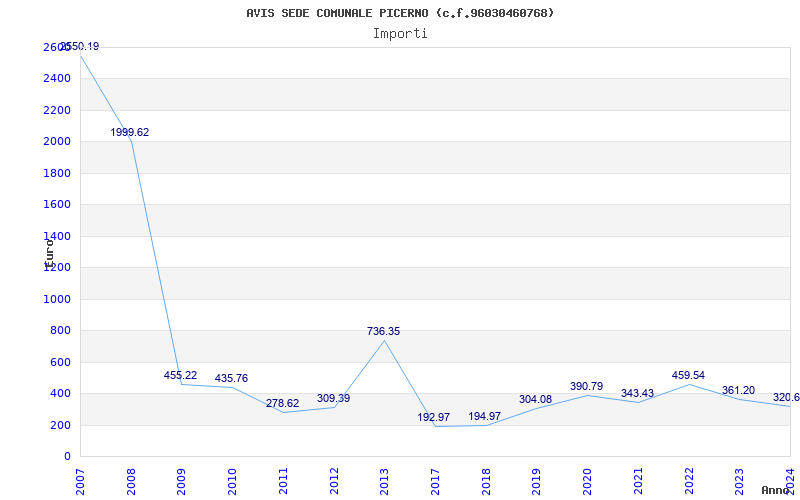Click the 1600 y-axis tick label
800x500 pixels.
(57, 205)
